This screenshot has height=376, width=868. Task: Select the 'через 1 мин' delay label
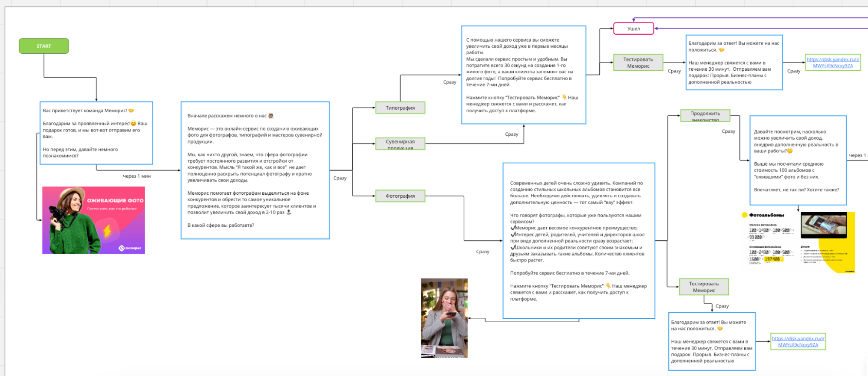pyautogui.click(x=137, y=176)
